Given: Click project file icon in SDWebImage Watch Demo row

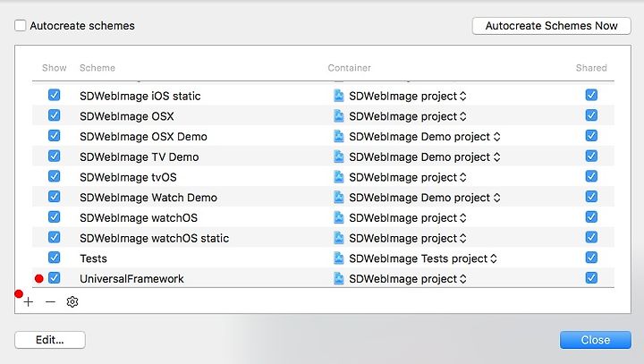Looking at the screenshot, I should pos(339,197).
